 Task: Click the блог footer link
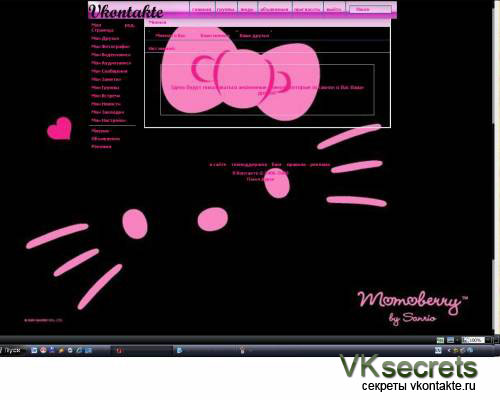point(276,164)
